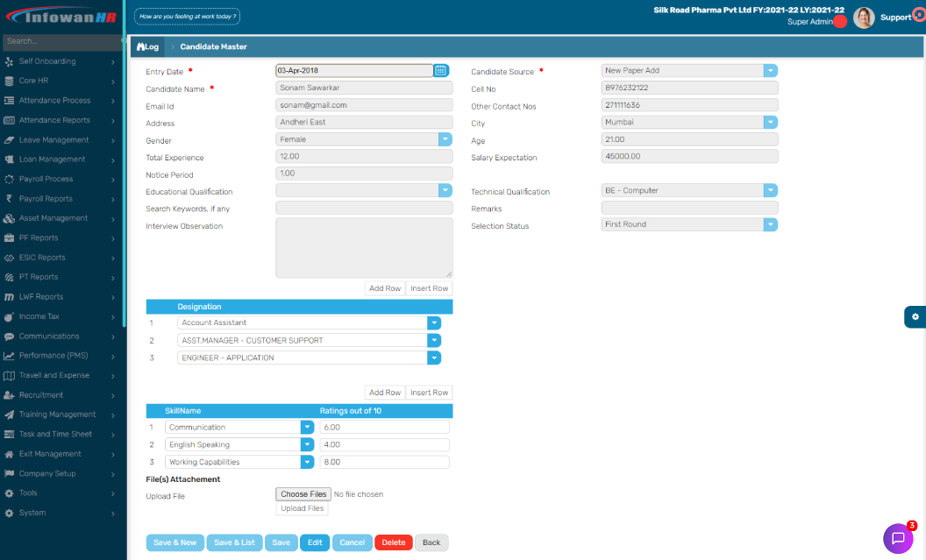Click Choose Files to upload attachment
Image resolution: width=926 pixels, height=560 pixels.
303,494
